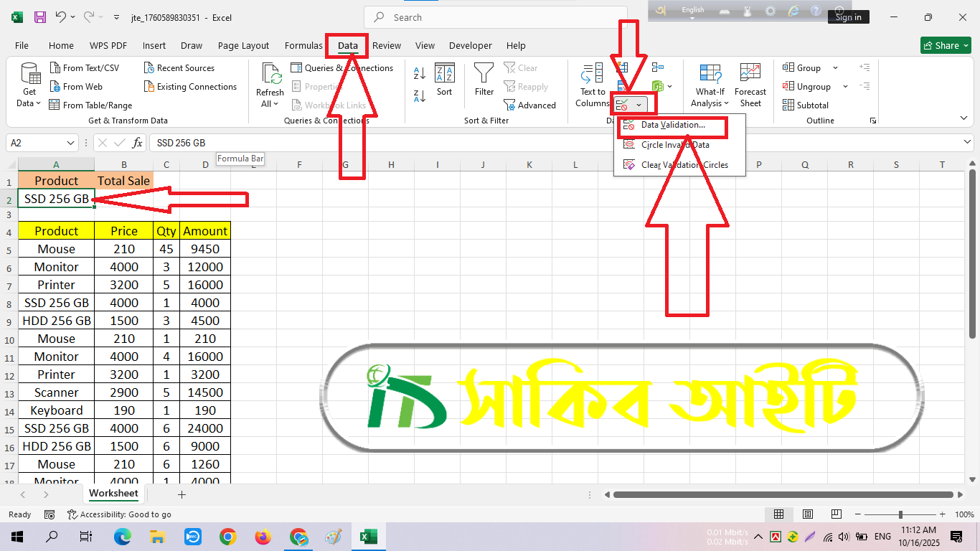Add a new sheet with plus button

pos(182,494)
